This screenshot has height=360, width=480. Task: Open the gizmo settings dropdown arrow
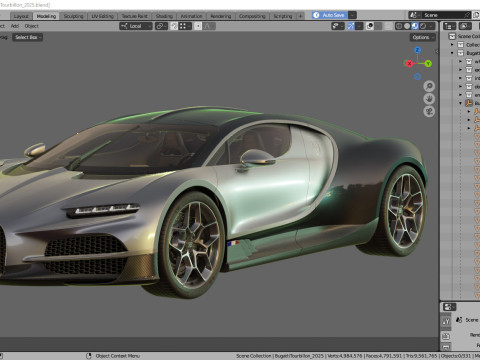click(x=359, y=26)
